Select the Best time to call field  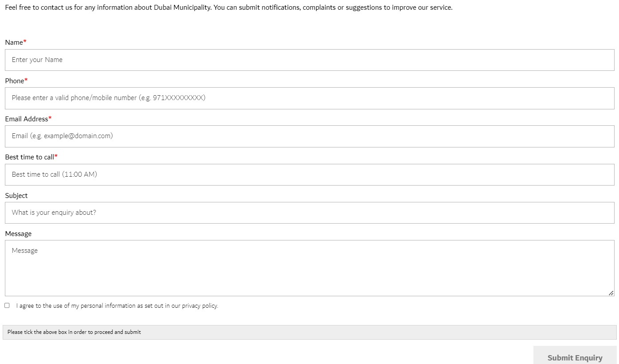pyautogui.click(x=309, y=174)
